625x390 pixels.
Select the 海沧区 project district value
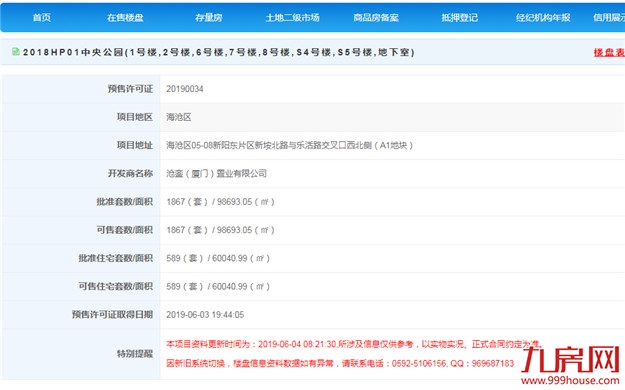coord(179,117)
